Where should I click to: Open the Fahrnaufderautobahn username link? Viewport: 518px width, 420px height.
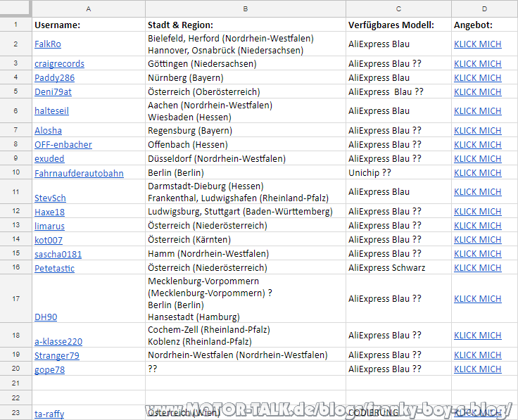pos(79,173)
